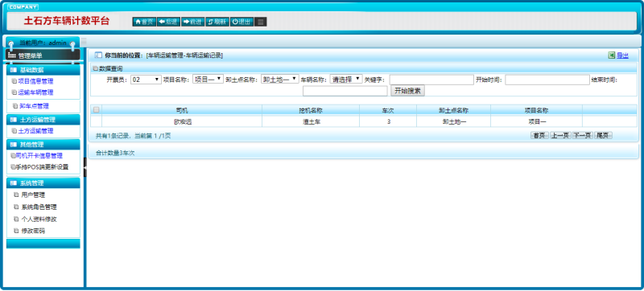The image size is (644, 291).
Task: Open 用户管理 in the sidebar
Action: point(33,195)
